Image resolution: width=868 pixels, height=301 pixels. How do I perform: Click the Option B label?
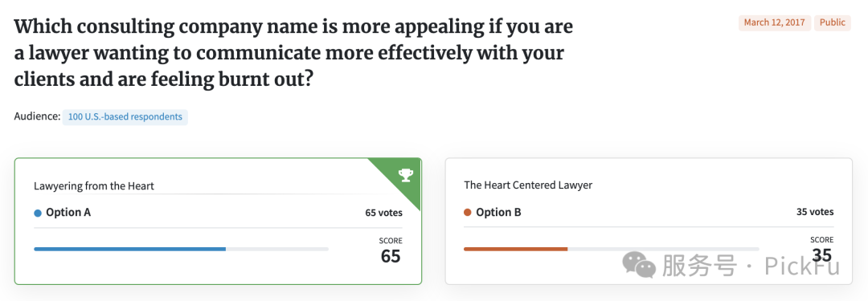(498, 213)
